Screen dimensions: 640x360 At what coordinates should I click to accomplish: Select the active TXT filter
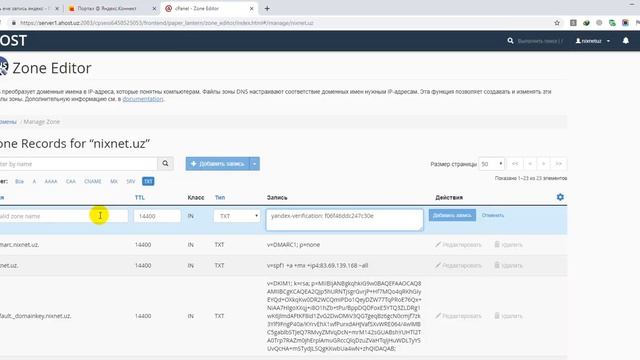tap(148, 181)
